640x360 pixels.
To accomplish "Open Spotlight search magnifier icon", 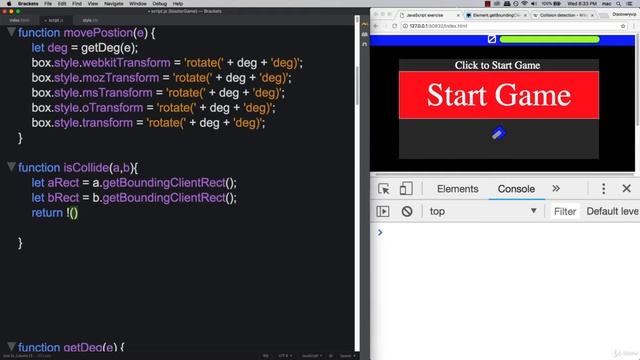I will 619,4.
